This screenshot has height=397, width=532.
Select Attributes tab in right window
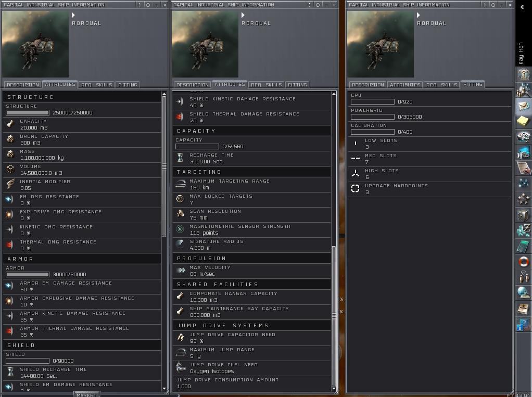405,85
